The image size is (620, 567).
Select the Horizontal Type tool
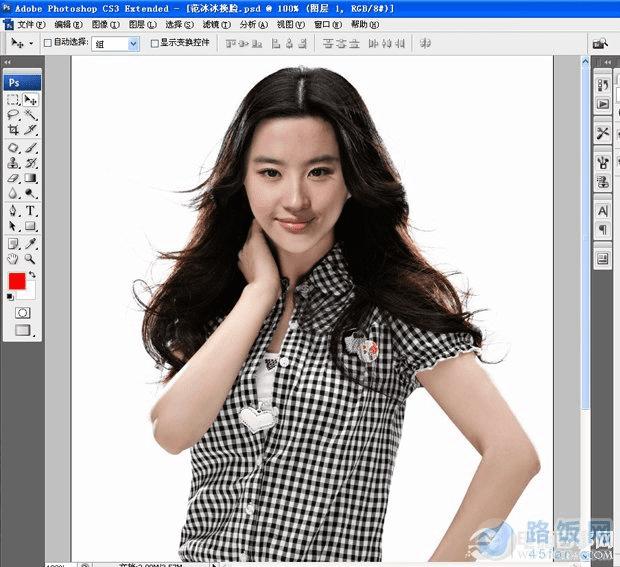tap(30, 210)
